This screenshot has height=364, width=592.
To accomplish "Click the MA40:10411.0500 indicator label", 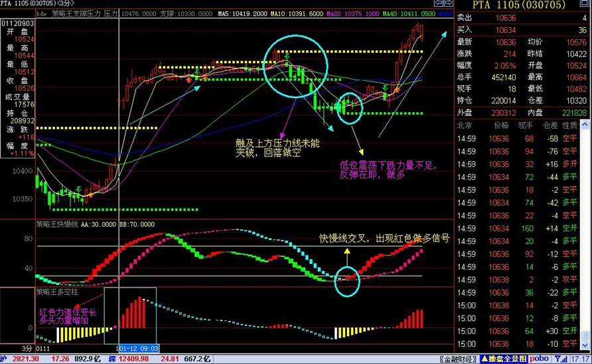I will point(409,13).
